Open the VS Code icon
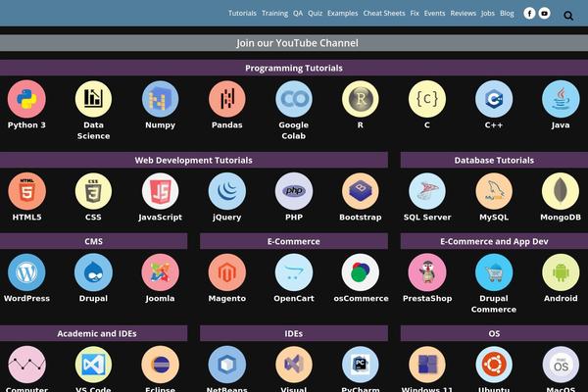 (93, 365)
